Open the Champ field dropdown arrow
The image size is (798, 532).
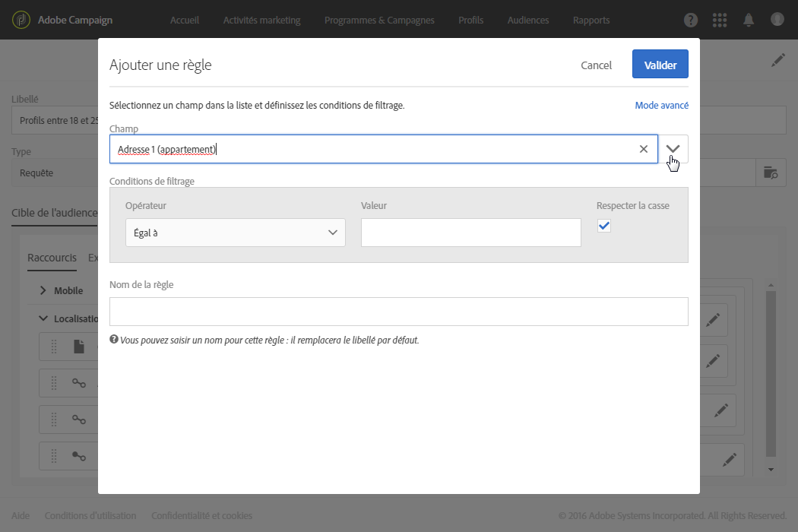pos(673,149)
